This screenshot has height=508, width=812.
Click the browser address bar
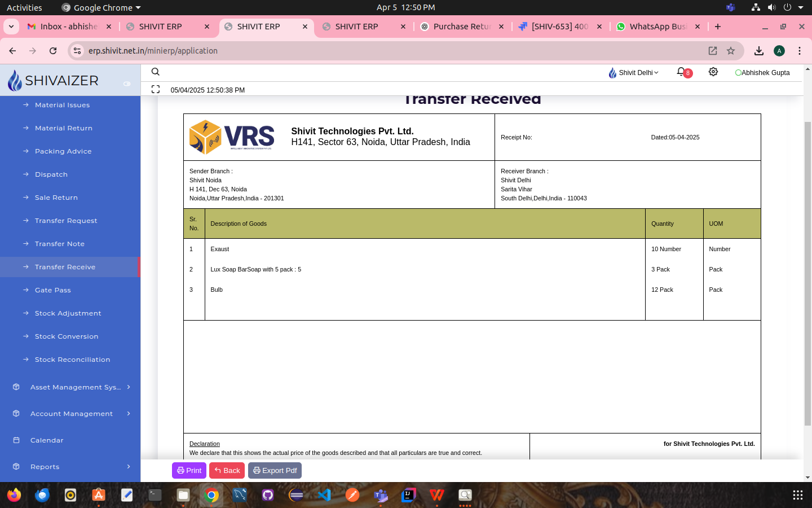tap(395, 51)
